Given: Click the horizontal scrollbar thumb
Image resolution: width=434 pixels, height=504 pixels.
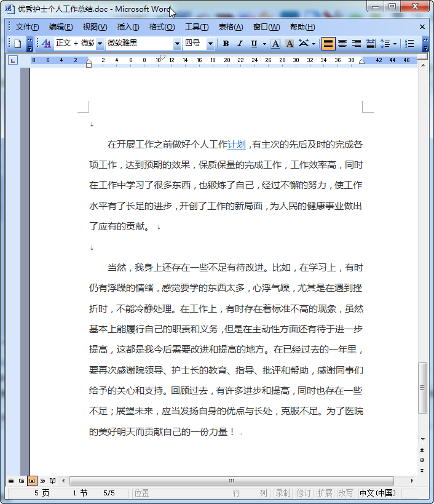Looking at the screenshot, I should [x=232, y=481].
